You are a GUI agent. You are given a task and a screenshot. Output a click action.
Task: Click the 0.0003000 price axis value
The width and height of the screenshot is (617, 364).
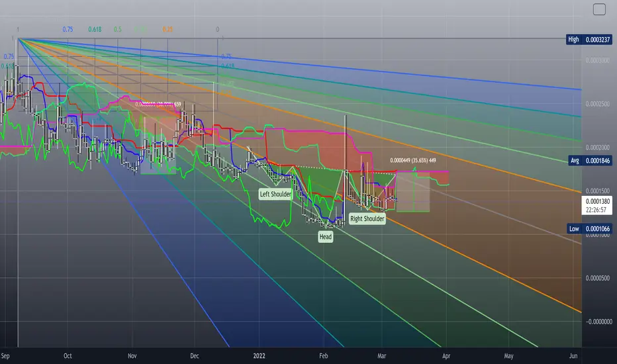598,60
